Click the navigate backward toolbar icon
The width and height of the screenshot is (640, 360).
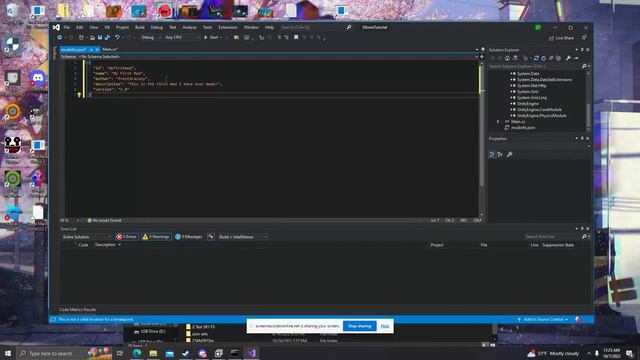60,38
